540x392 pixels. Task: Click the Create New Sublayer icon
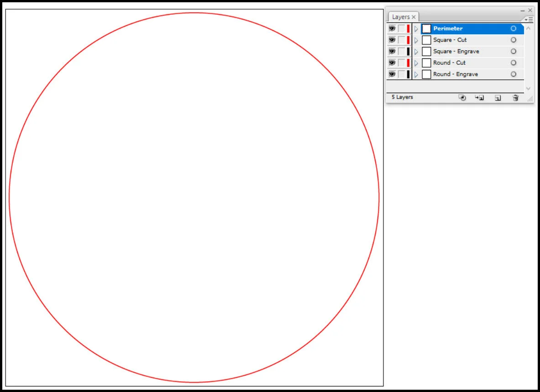pyautogui.click(x=479, y=98)
